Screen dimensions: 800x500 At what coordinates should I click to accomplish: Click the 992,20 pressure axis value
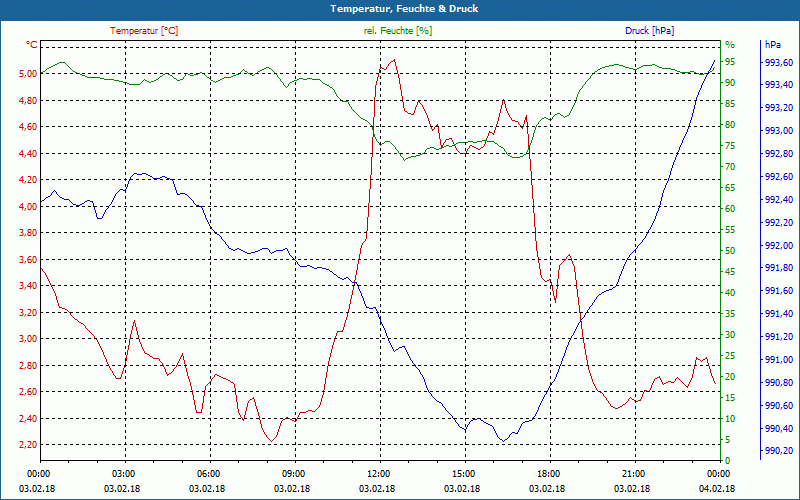[x=779, y=222]
